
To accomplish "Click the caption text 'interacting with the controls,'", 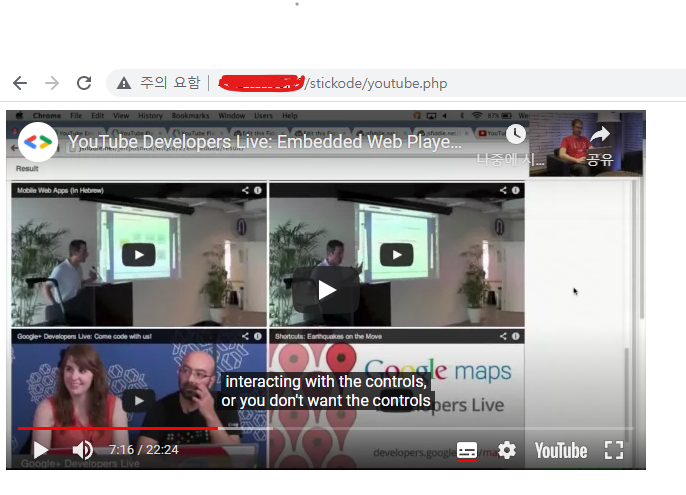I will tap(326, 382).
